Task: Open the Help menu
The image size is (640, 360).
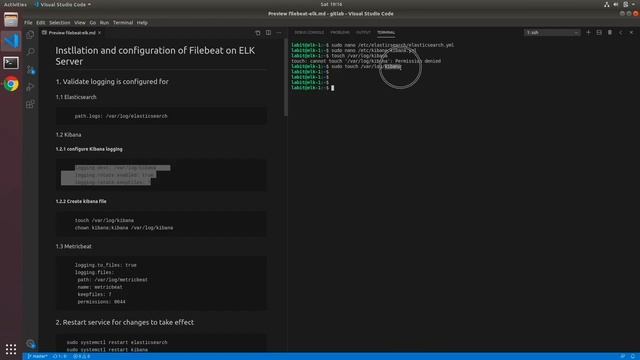Action: [x=142, y=23]
